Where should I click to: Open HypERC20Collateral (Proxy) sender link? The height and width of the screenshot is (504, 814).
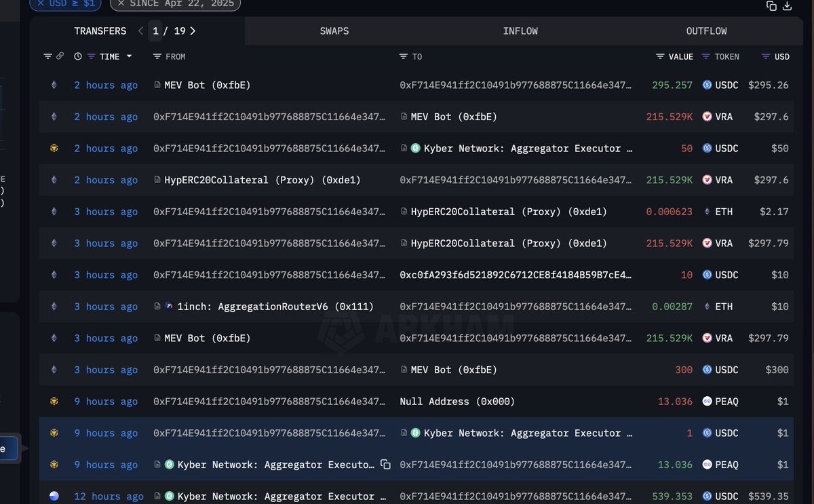point(263,180)
